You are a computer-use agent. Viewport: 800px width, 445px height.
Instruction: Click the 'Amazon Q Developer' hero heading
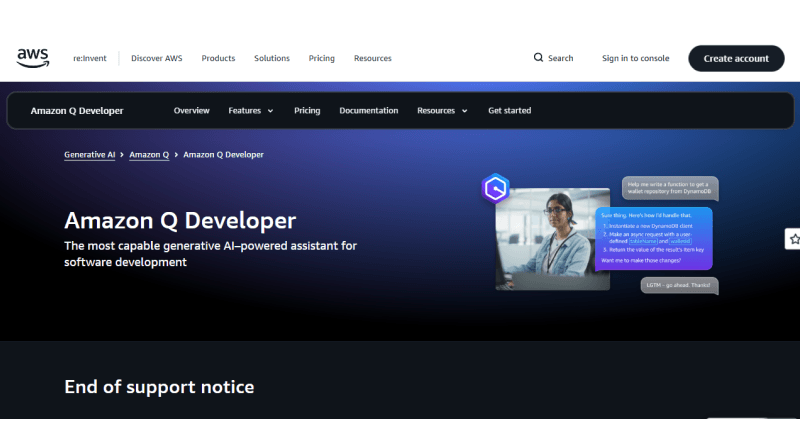[180, 220]
